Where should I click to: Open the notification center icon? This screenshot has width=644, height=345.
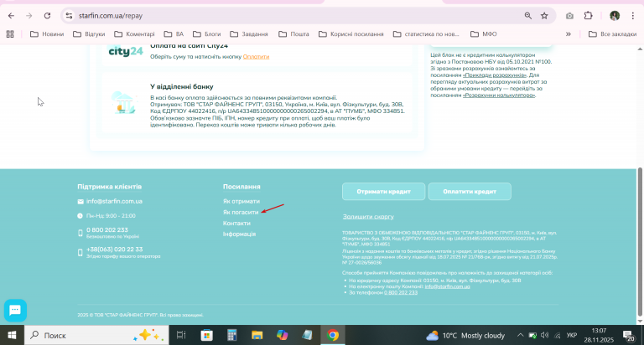(x=628, y=336)
